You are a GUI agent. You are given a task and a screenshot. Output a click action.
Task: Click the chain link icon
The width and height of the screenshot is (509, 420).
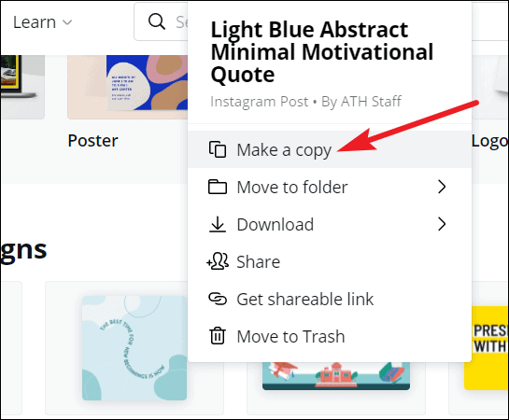point(218,299)
